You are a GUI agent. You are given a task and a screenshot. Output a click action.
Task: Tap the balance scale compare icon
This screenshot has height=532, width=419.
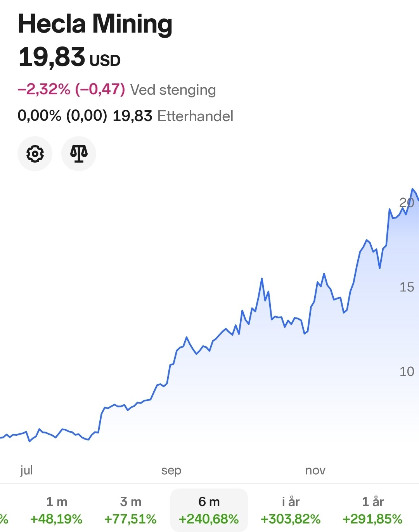79,154
